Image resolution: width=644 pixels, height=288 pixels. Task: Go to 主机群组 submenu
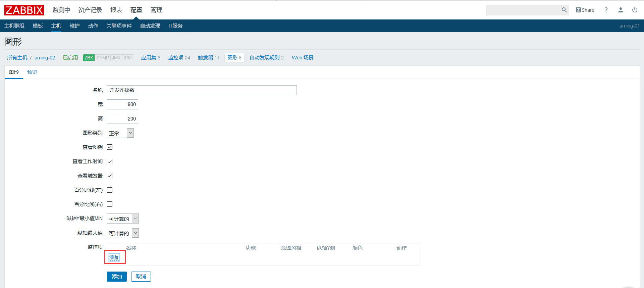point(14,26)
